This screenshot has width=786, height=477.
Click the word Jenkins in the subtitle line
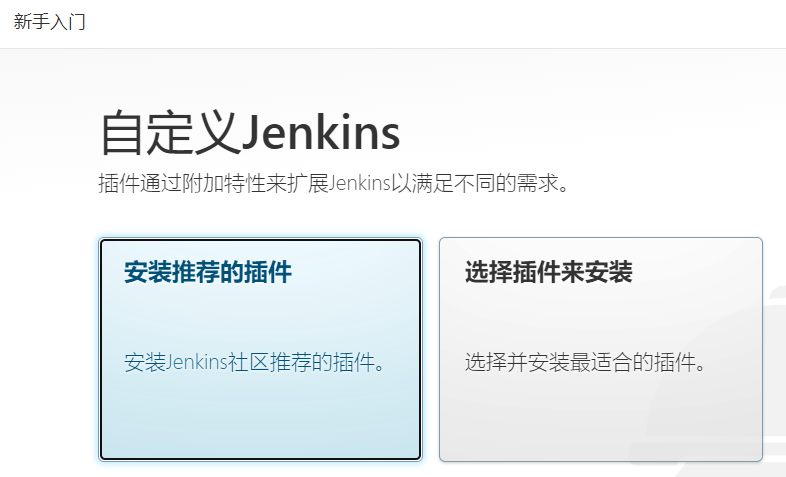tap(359, 183)
